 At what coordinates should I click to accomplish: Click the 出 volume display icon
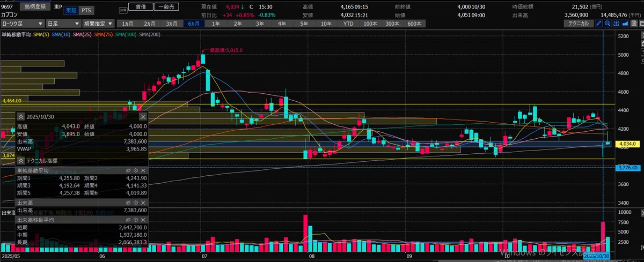617,24
